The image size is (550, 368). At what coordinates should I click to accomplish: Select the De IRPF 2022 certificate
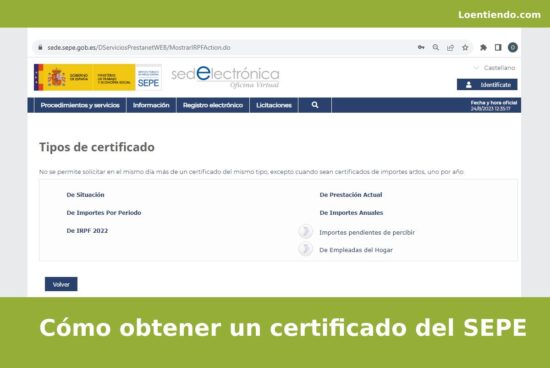coord(87,230)
